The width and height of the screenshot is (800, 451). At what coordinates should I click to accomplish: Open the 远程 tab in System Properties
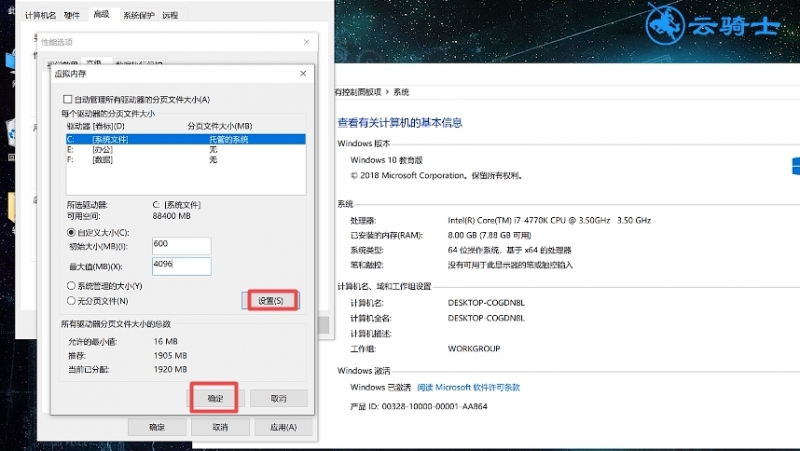[x=170, y=15]
